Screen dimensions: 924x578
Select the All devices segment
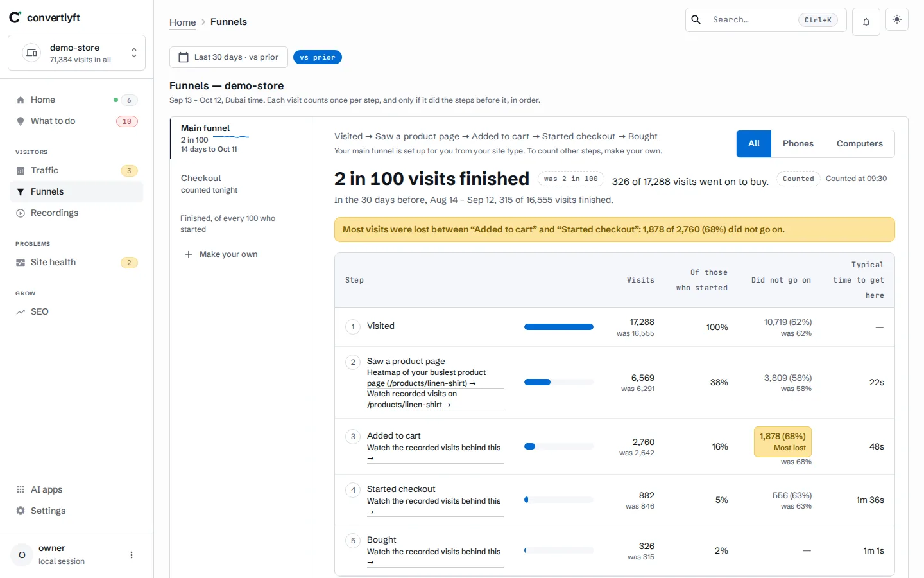(754, 144)
